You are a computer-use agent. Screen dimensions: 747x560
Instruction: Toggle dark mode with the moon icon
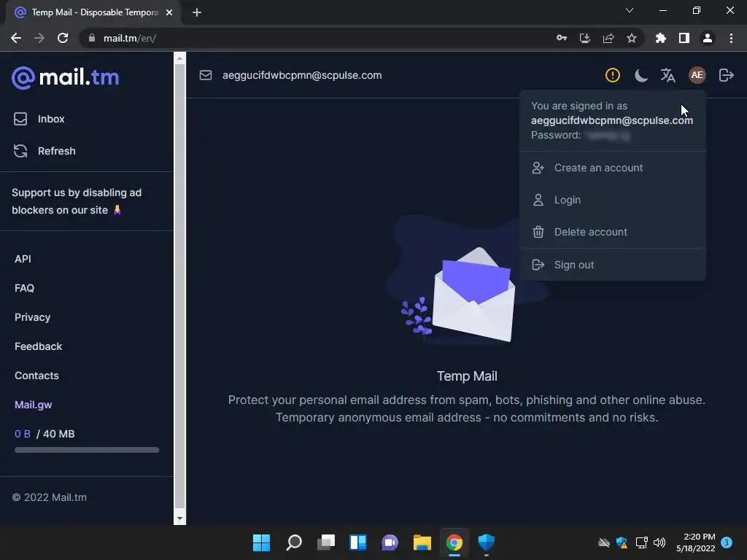(640, 75)
